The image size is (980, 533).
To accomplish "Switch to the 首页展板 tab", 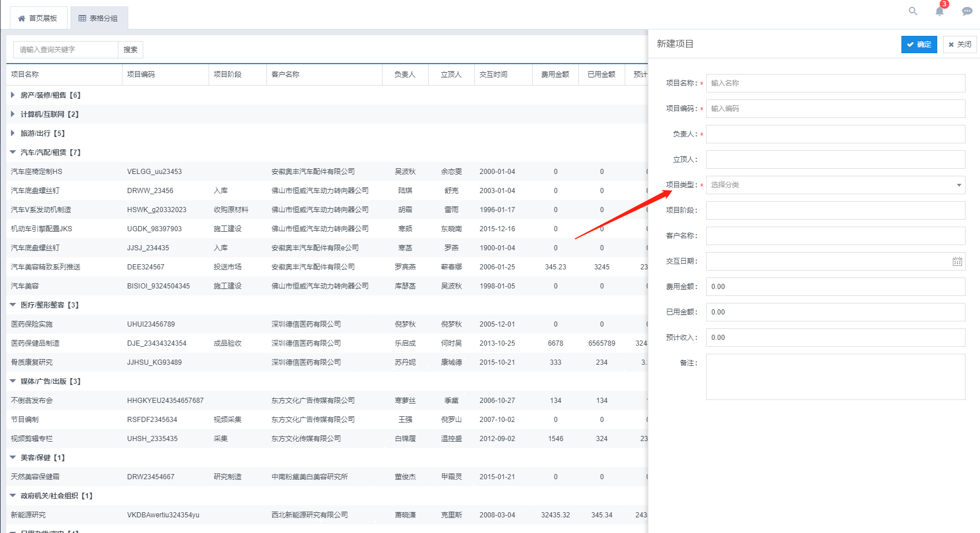I will pos(38,18).
